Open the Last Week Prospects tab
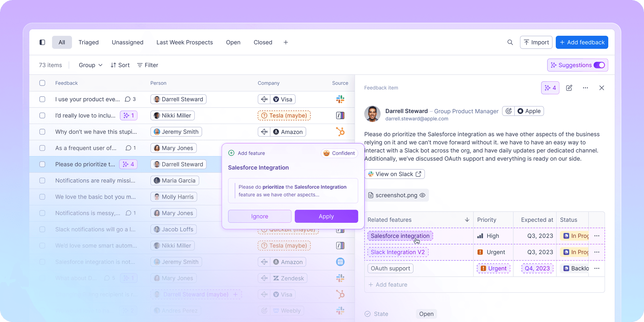644x322 pixels. 185,42
